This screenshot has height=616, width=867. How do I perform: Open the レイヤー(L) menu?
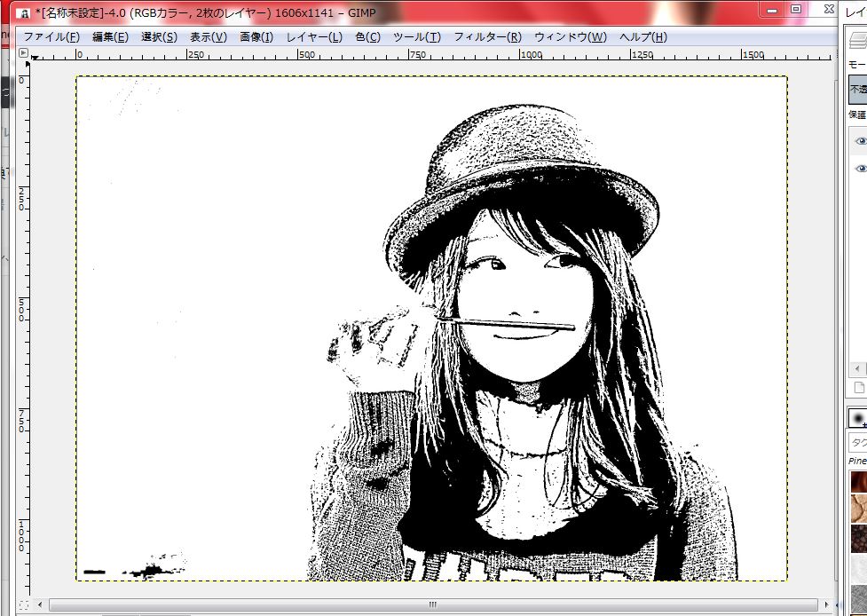point(314,37)
